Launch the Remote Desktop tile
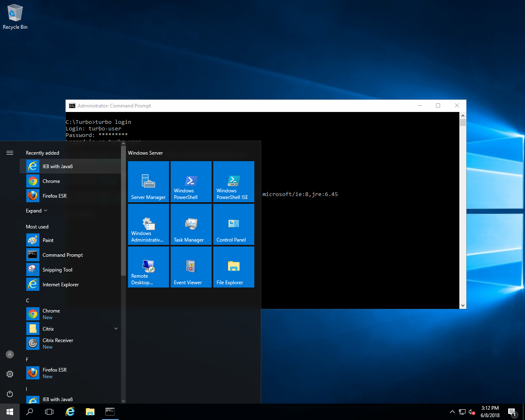The width and height of the screenshot is (525, 420). (148, 267)
